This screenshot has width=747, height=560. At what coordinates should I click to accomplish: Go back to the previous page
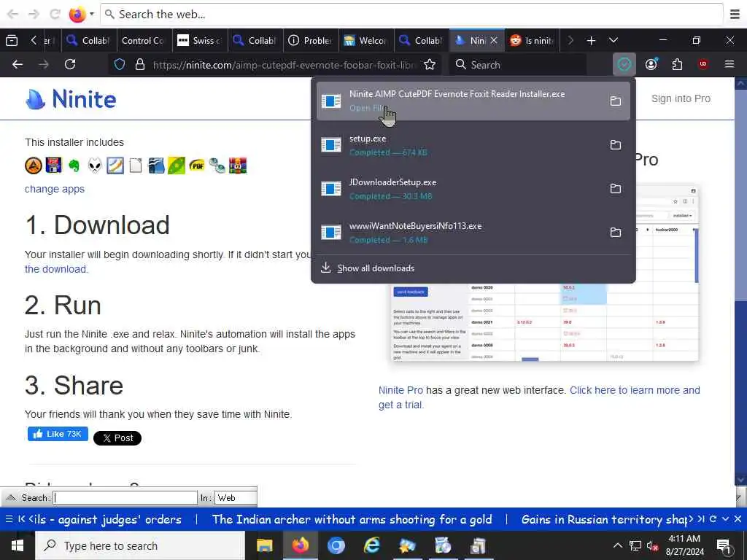(x=18, y=64)
